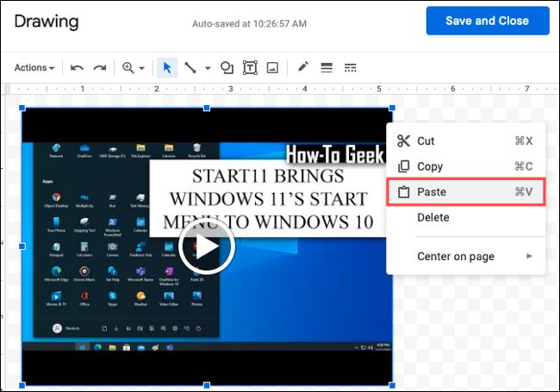Click the How-To Geek logo in the image

tap(335, 154)
